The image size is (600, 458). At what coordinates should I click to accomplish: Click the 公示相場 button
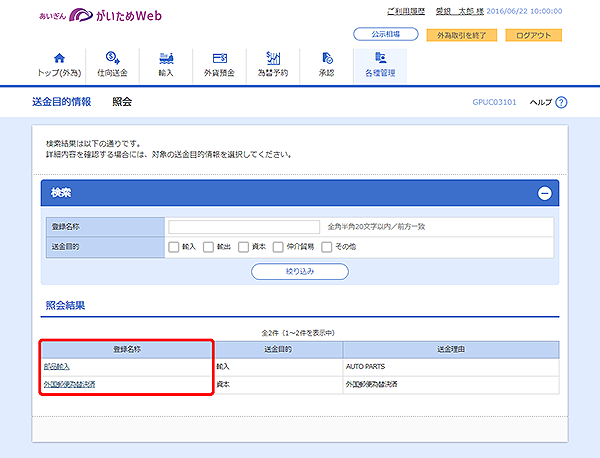click(x=386, y=34)
